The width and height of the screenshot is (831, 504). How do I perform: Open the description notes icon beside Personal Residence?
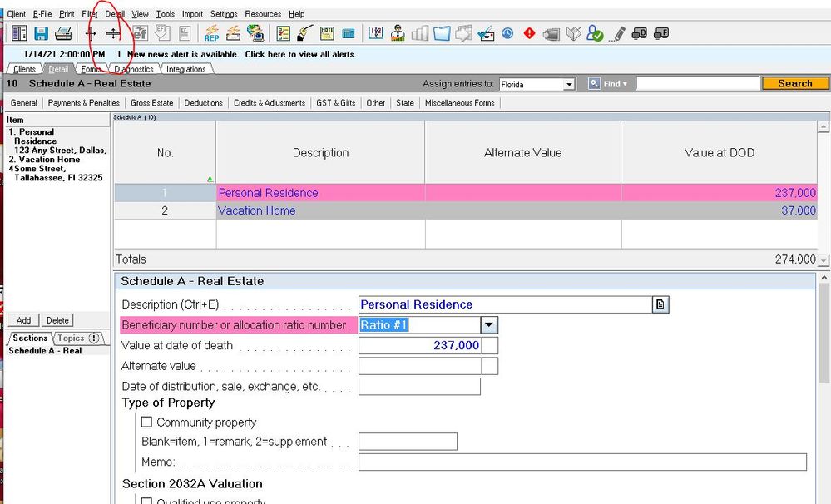(660, 304)
